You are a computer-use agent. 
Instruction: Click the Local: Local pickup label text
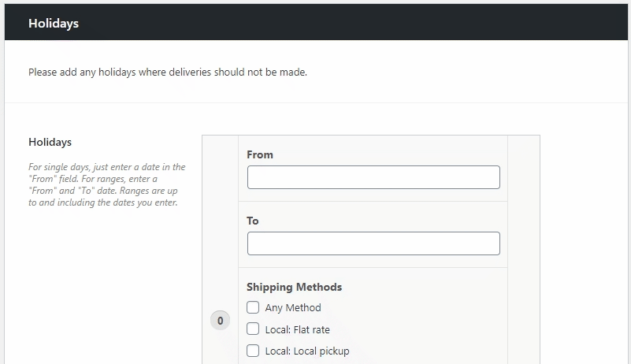tap(307, 351)
